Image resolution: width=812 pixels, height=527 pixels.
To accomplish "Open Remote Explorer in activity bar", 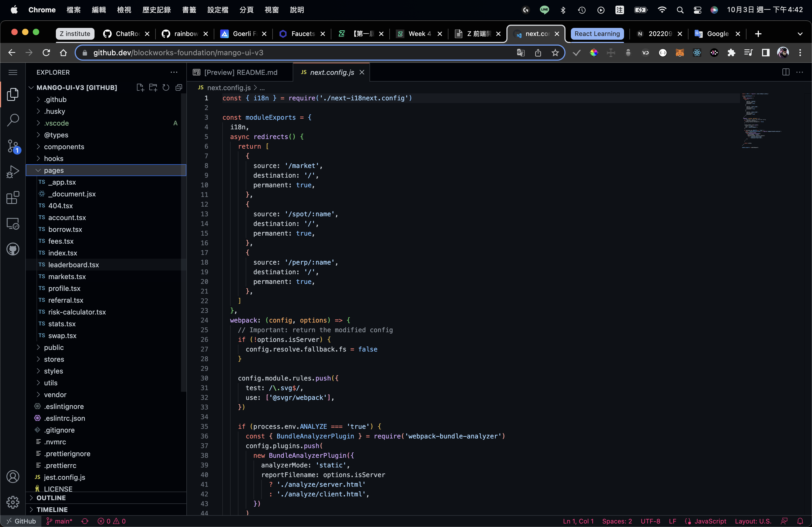I will 13,224.
